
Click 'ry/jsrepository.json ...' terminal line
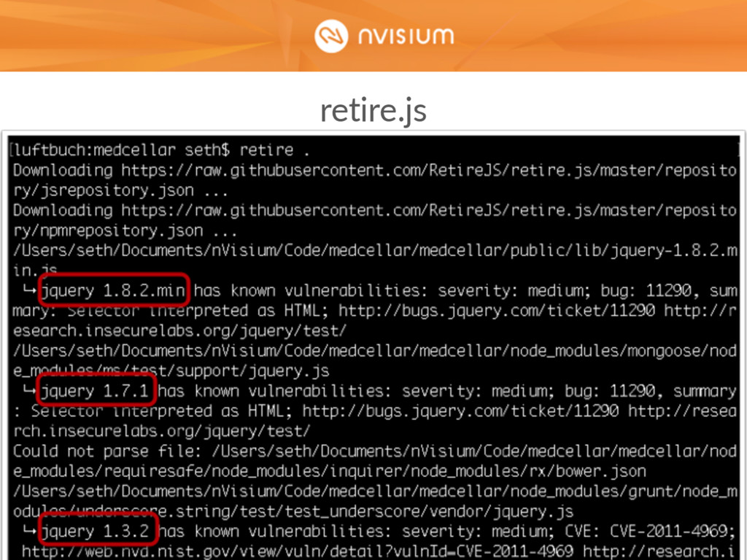120,190
